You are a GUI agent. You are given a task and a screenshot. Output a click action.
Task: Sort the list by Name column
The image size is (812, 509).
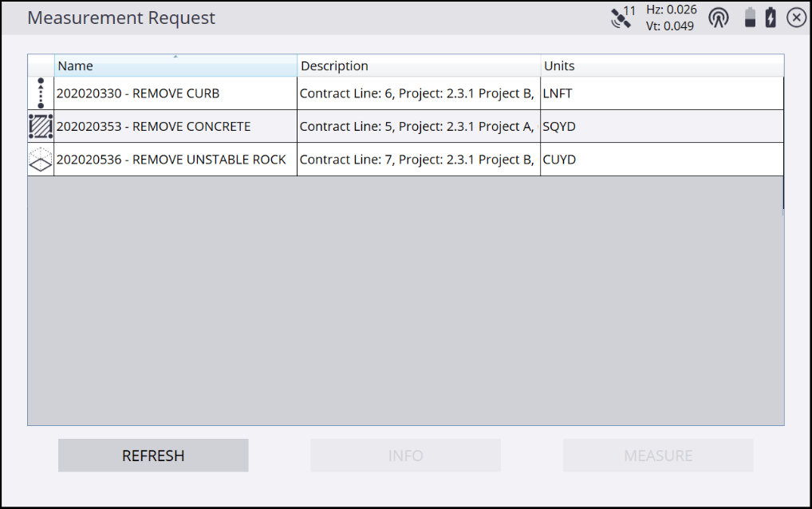[175, 65]
